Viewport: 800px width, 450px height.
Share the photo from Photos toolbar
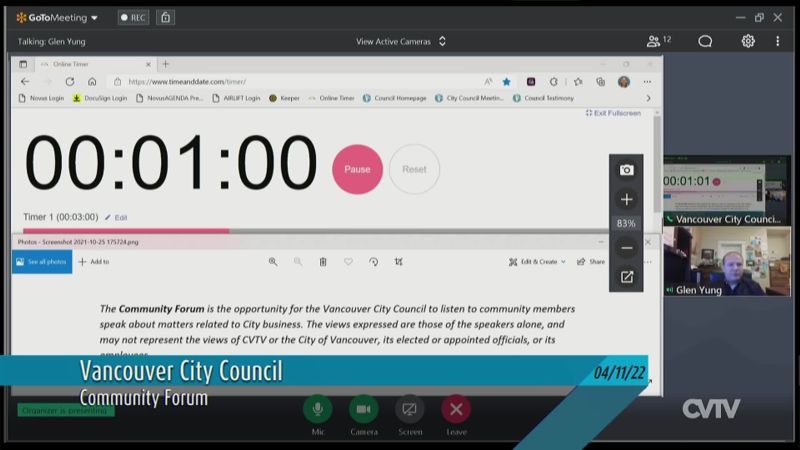pyautogui.click(x=591, y=262)
